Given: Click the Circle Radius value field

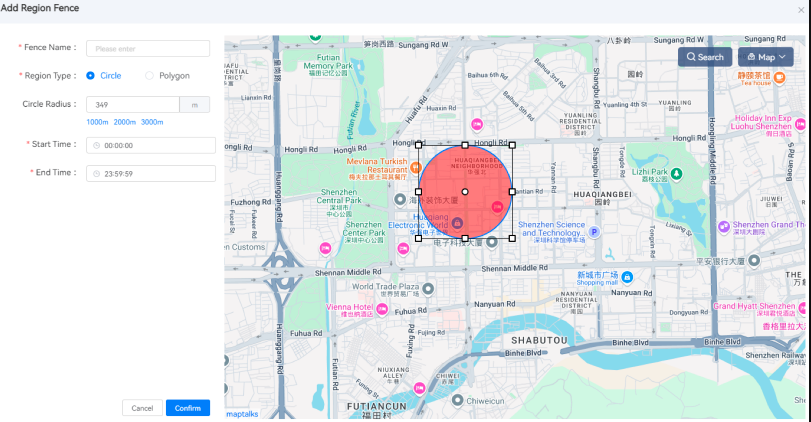Looking at the screenshot, I should 133,104.
